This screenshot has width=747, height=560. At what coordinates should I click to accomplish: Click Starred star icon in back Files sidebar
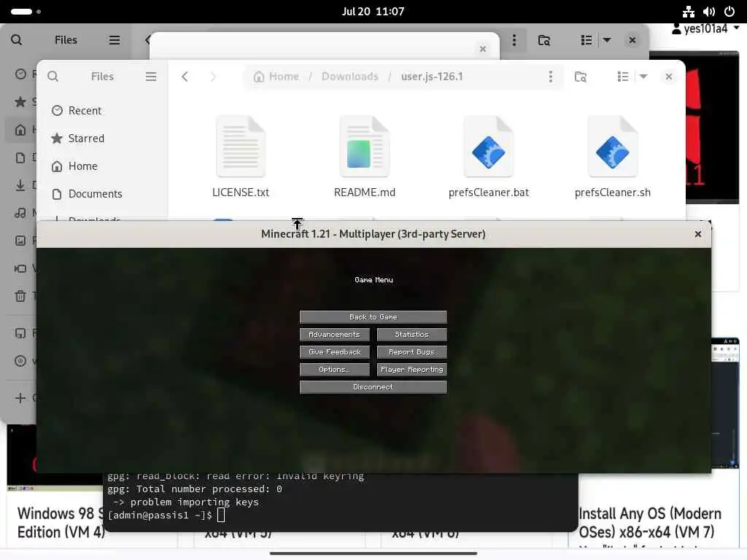(x=20, y=101)
